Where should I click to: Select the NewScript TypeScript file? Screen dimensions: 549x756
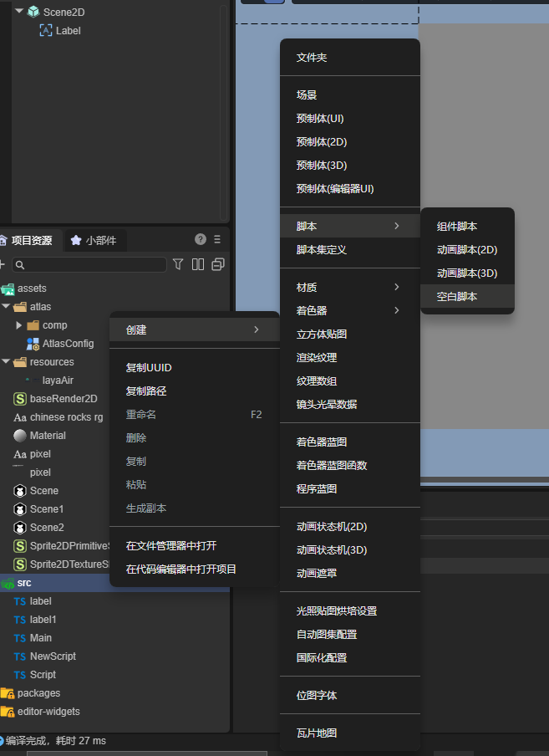click(52, 656)
